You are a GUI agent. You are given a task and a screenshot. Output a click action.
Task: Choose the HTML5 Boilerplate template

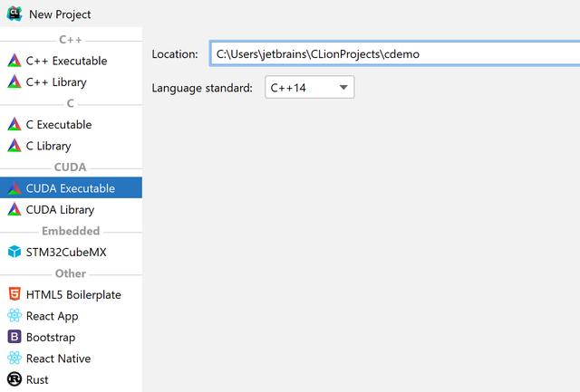(71, 294)
